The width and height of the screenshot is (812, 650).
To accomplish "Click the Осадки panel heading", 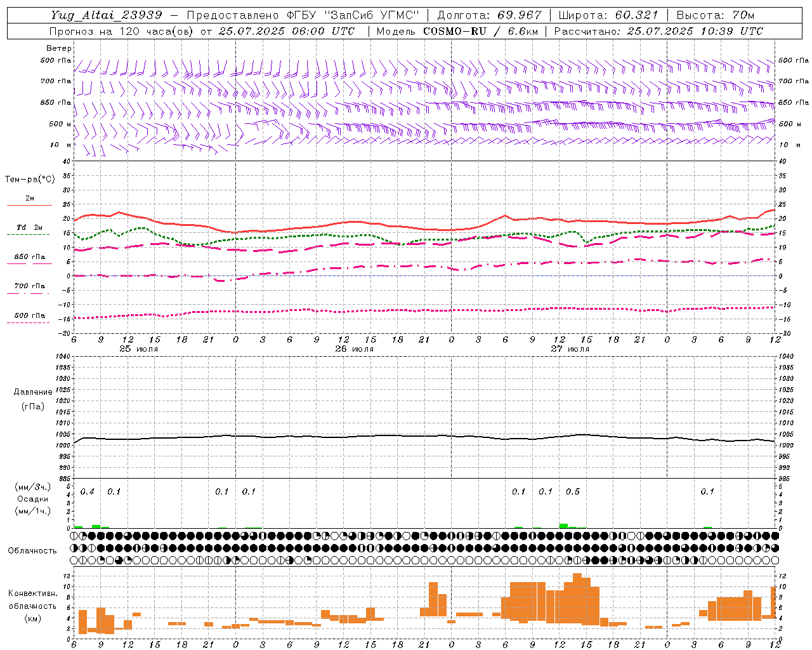I will coord(33,499).
